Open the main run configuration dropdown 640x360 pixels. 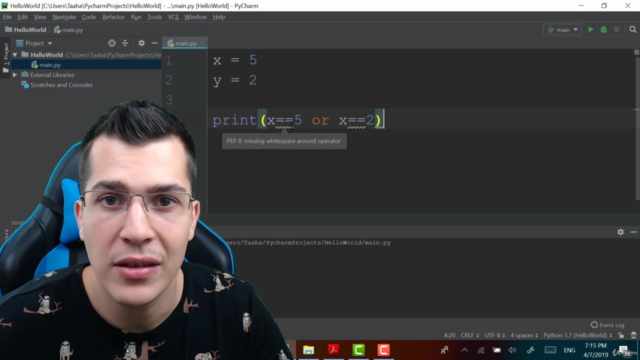(x=562, y=30)
